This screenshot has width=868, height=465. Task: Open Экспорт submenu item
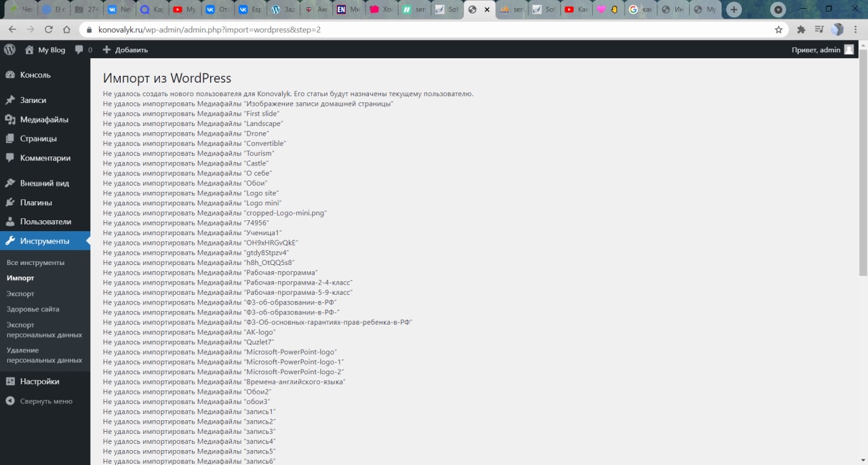click(20, 294)
